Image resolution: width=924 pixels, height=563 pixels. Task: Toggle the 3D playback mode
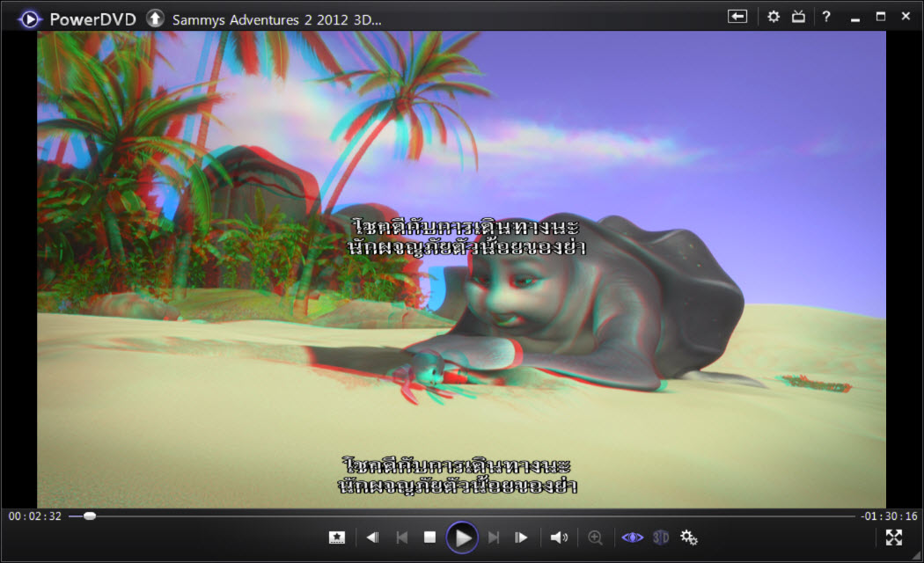(661, 537)
